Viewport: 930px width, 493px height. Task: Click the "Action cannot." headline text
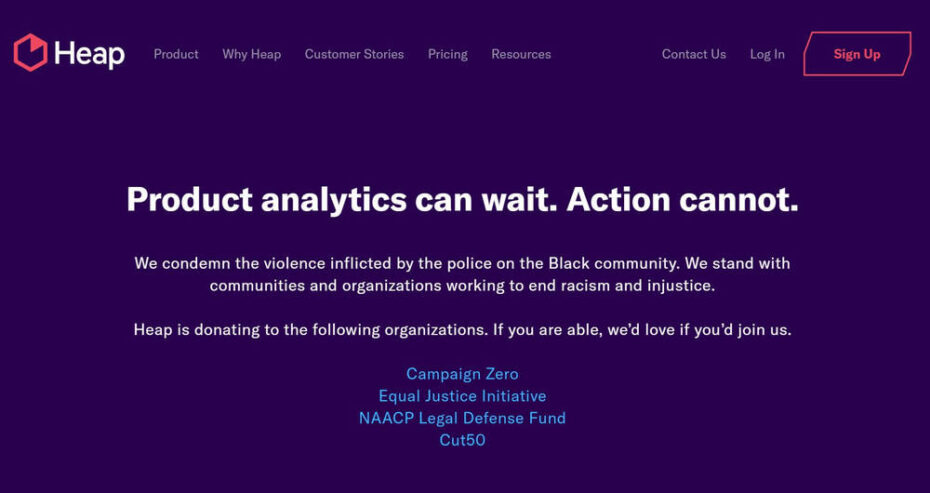click(682, 200)
